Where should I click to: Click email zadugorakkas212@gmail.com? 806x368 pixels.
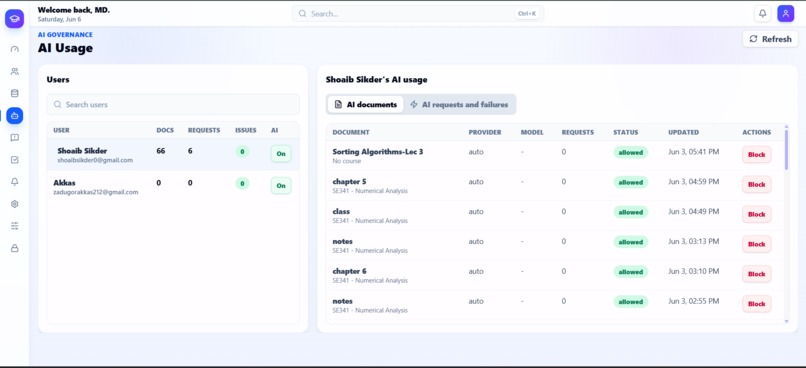96,192
